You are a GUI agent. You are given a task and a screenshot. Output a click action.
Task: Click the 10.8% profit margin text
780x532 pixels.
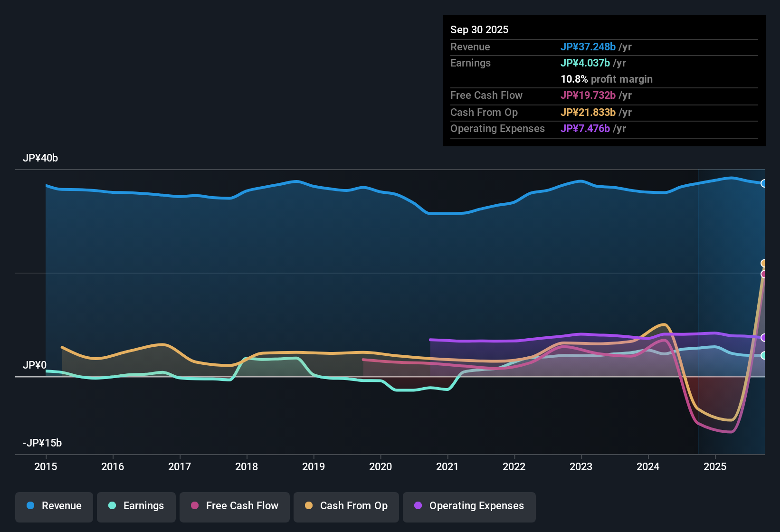607,79
